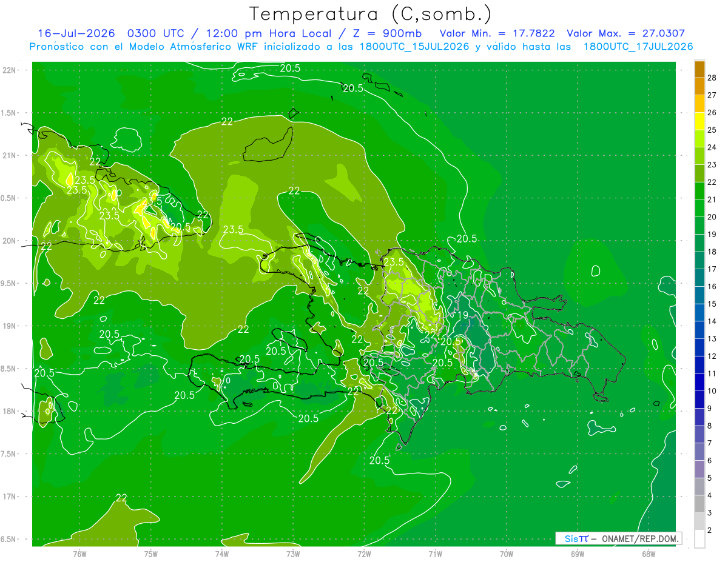728x562 pixels.
Task: Click the "ONAMET/REP.DOM." credit box
Action: tap(618, 538)
